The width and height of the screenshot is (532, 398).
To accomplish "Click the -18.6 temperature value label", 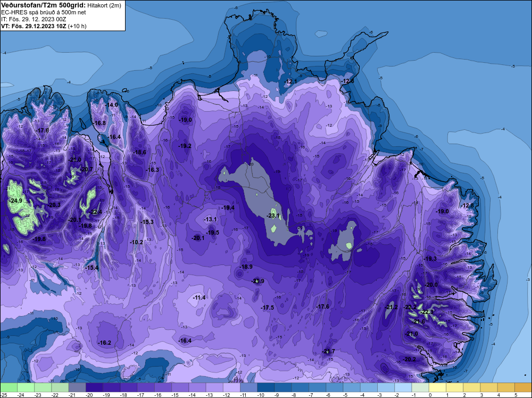I will [x=140, y=152].
